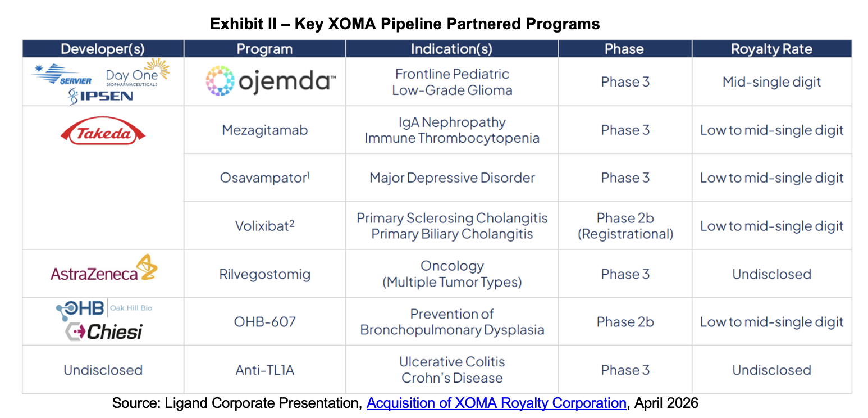Click the AstraZeneca logo
The height and width of the screenshot is (418, 868).
click(x=103, y=270)
